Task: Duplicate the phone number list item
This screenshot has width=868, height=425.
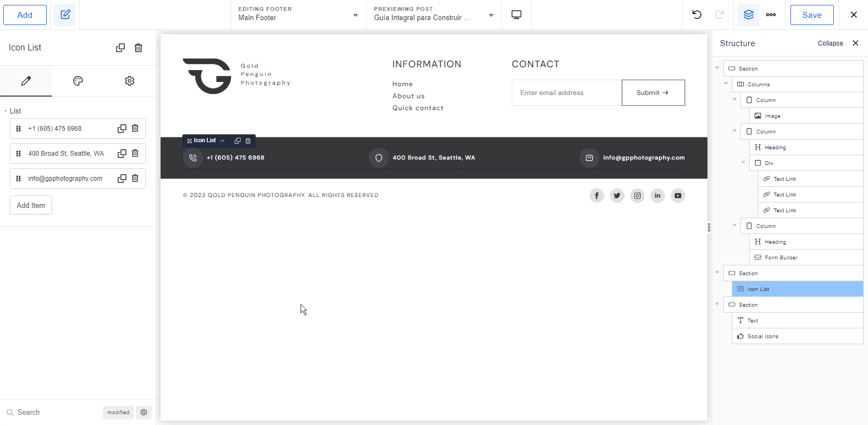Action: pyautogui.click(x=122, y=129)
